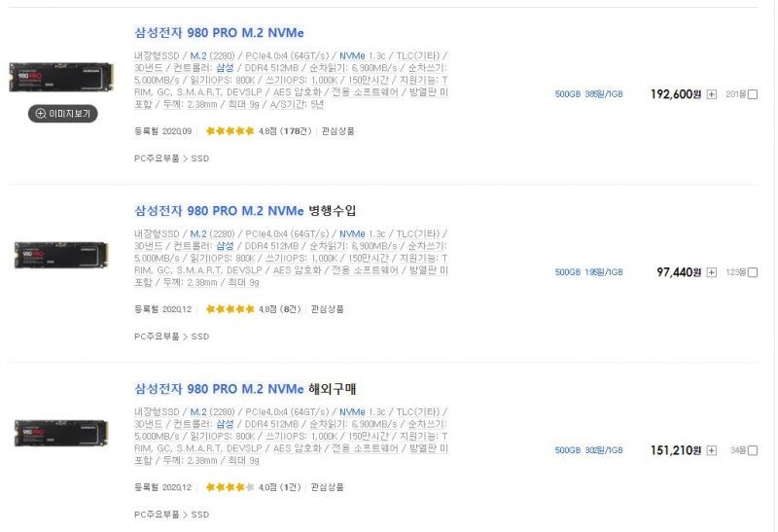Expand price options next to 97,440원
This screenshot has height=532, width=778.
coord(712,272)
